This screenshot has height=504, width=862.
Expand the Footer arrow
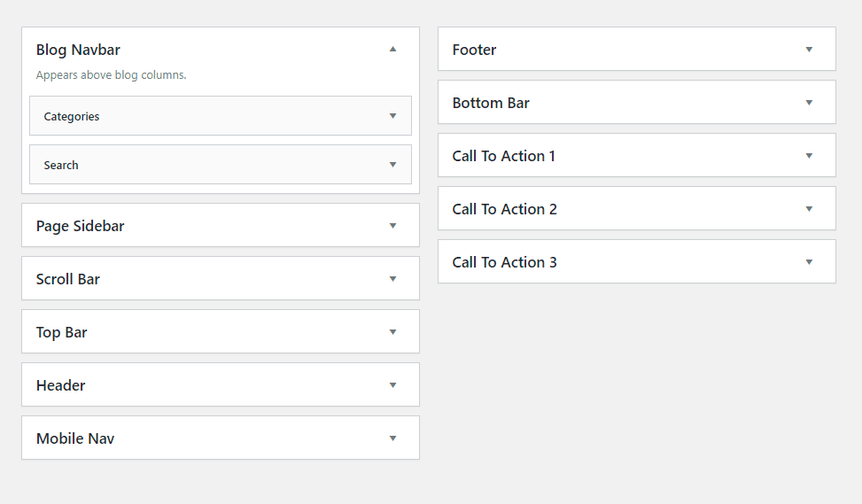[x=809, y=50]
